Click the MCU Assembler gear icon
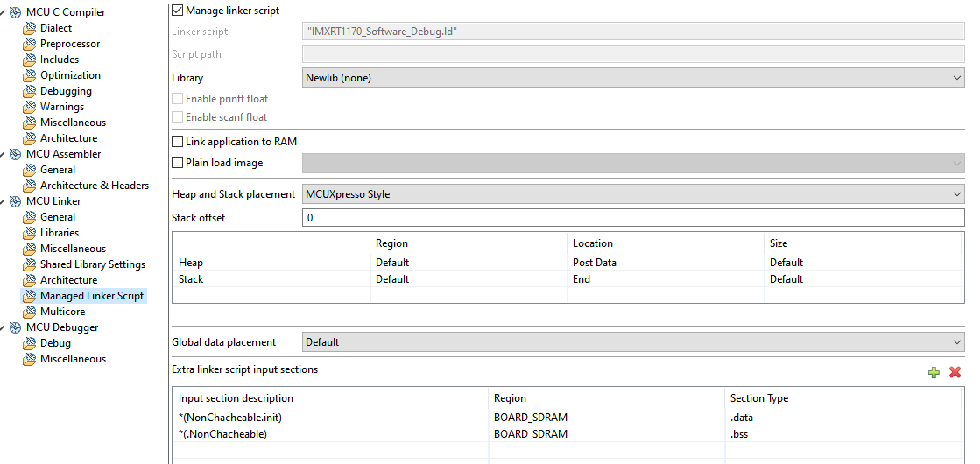This screenshot has height=464, width=980. click(x=15, y=154)
